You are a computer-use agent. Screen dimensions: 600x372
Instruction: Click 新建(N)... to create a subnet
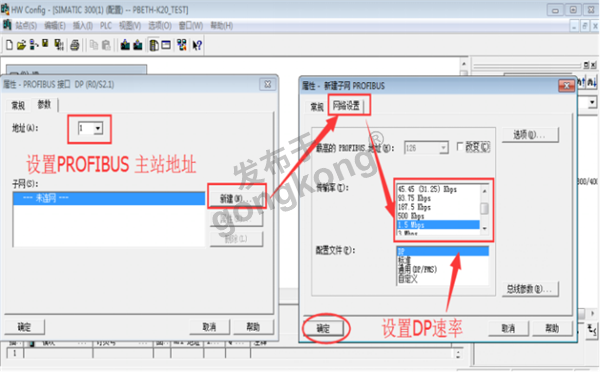(236, 198)
